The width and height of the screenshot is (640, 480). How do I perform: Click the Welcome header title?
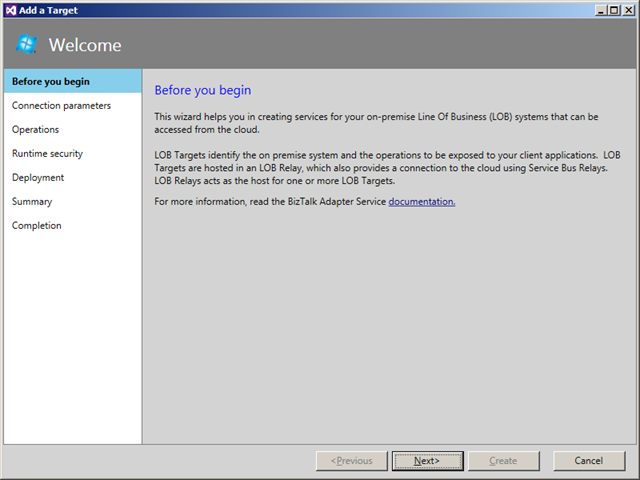[85, 45]
